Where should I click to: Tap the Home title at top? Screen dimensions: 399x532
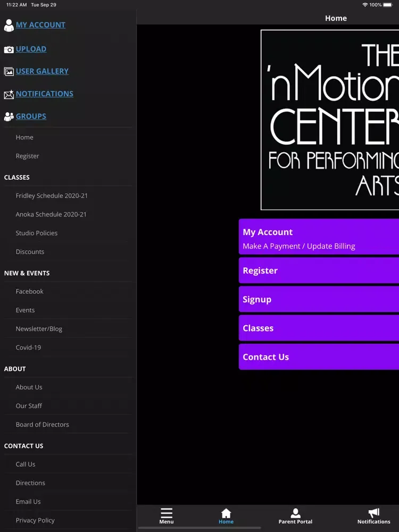point(336,18)
